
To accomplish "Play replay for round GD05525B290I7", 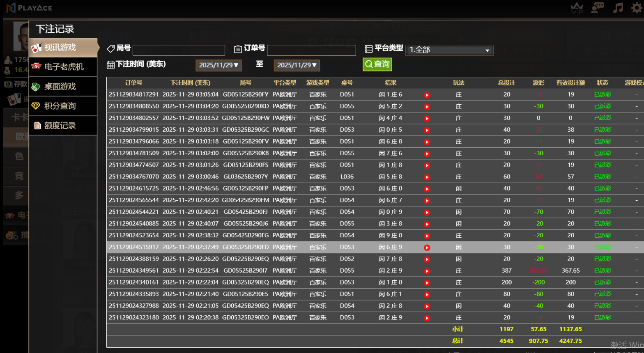I will (x=427, y=271).
